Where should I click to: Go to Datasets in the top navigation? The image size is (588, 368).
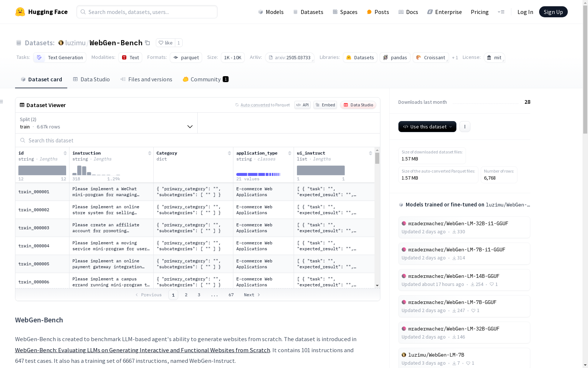click(308, 12)
